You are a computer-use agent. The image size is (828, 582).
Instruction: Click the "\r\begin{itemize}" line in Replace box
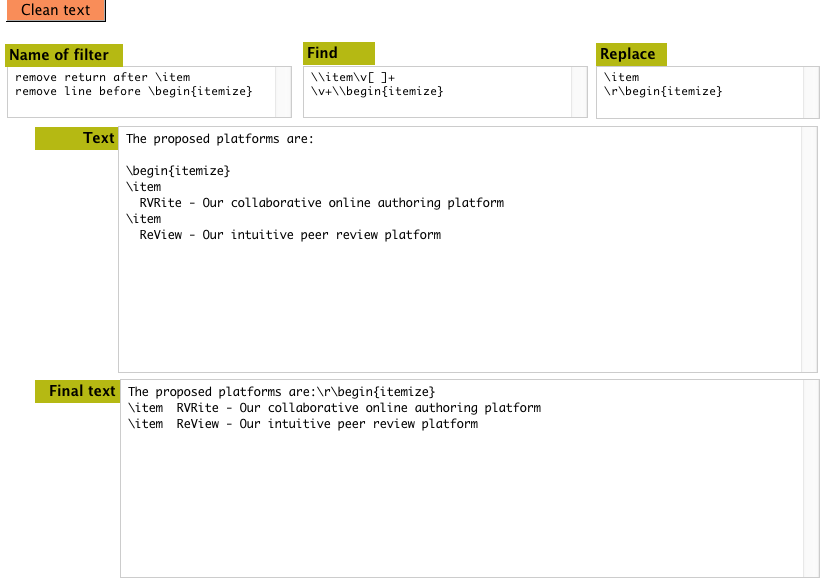662,91
